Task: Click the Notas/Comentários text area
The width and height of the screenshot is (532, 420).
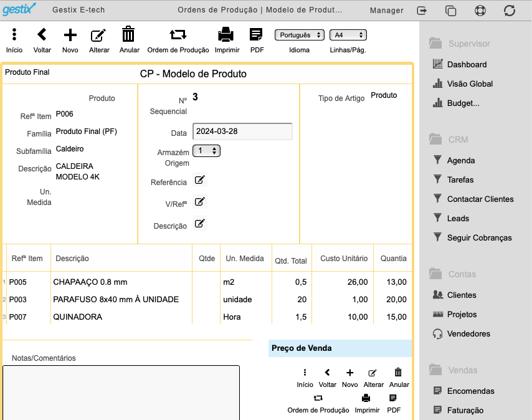Action: click(x=121, y=393)
